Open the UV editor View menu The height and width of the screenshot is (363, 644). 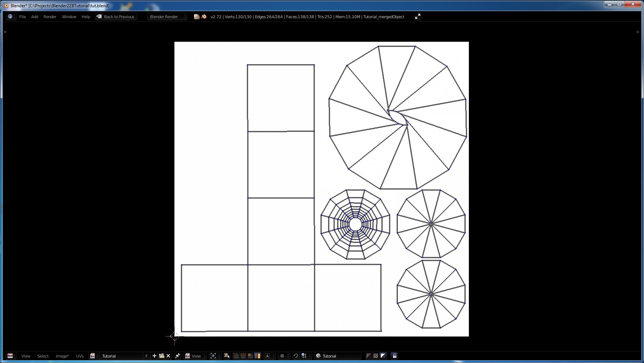26,356
